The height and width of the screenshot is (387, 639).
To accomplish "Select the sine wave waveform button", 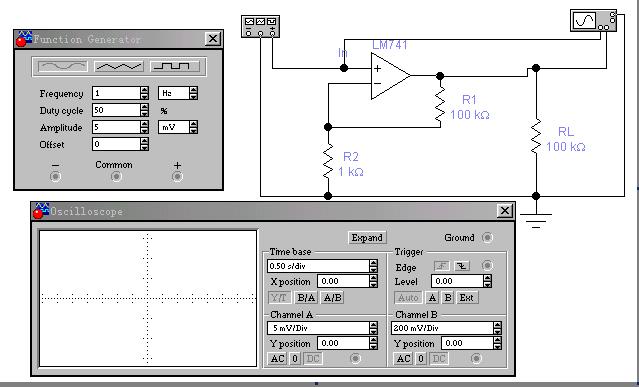I will click(x=62, y=66).
